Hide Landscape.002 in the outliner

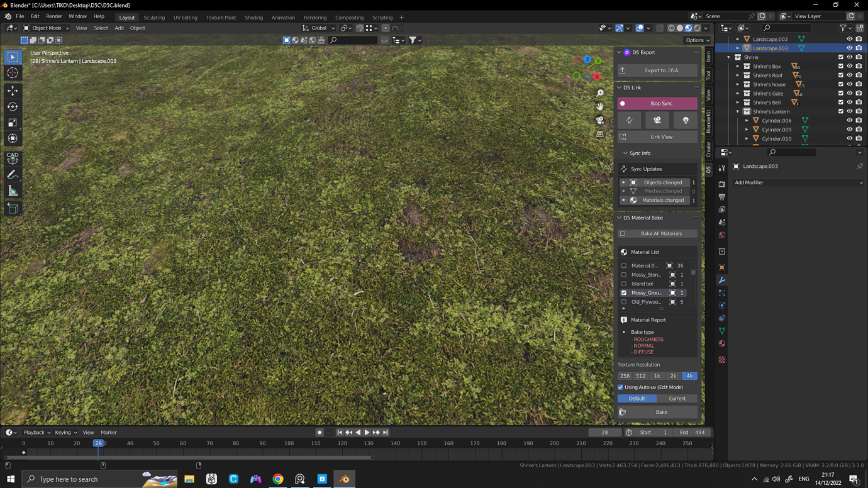pyautogui.click(x=849, y=38)
